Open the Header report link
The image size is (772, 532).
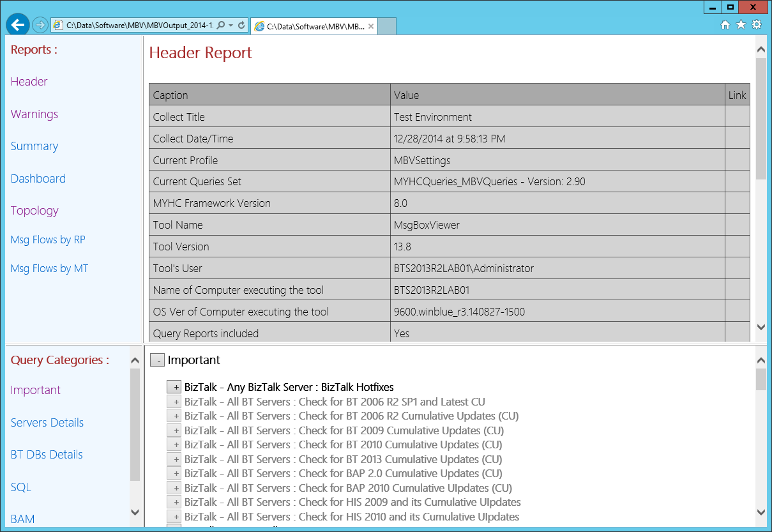pos(29,82)
